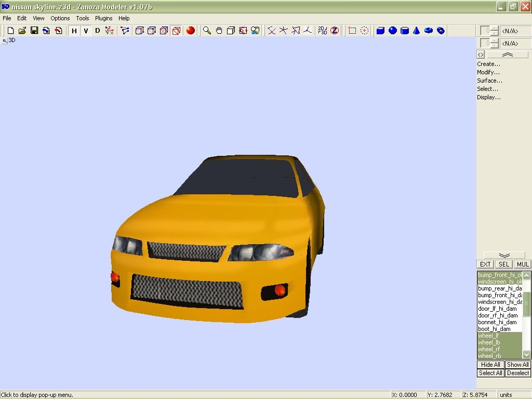The width and height of the screenshot is (532, 399).
Task: Create a blue sphere primitive
Action: click(x=393, y=31)
